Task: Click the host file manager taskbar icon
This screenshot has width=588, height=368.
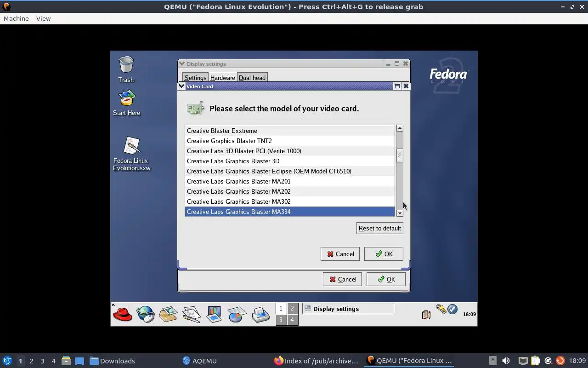Action: point(66,361)
